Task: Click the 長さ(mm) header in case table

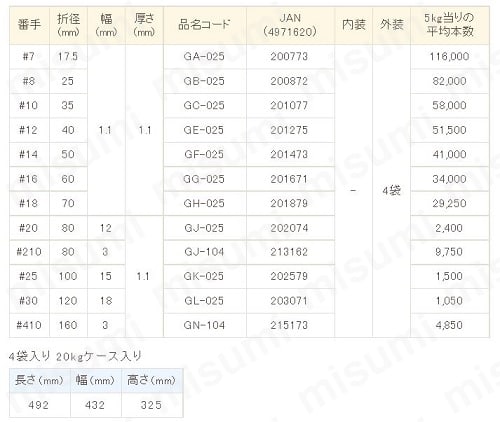Action: (39, 380)
